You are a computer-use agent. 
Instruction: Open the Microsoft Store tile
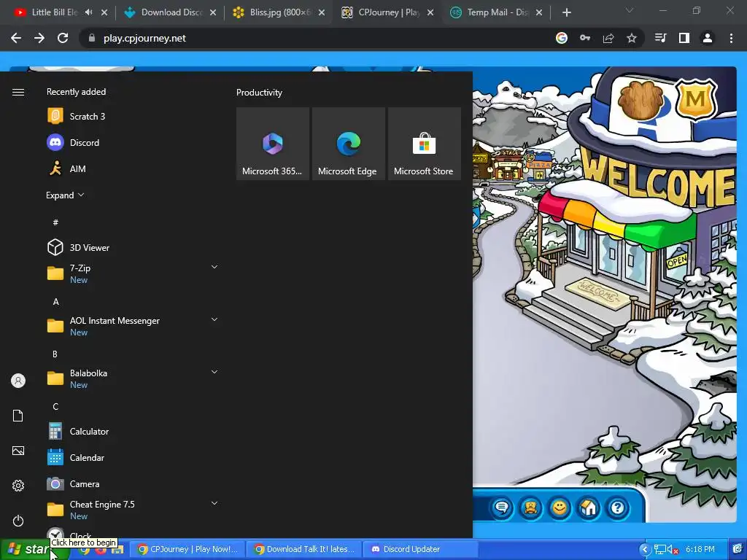[424, 144]
